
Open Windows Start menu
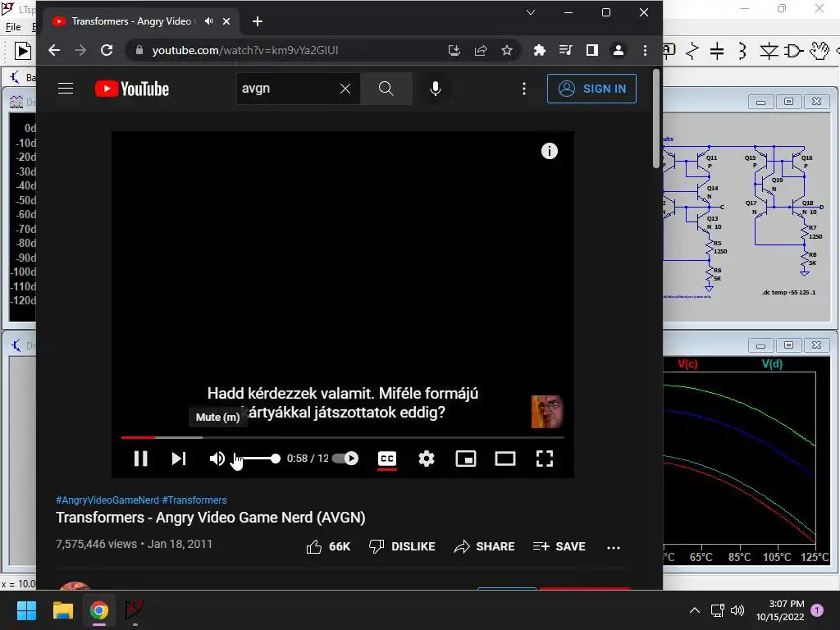[x=26, y=610]
